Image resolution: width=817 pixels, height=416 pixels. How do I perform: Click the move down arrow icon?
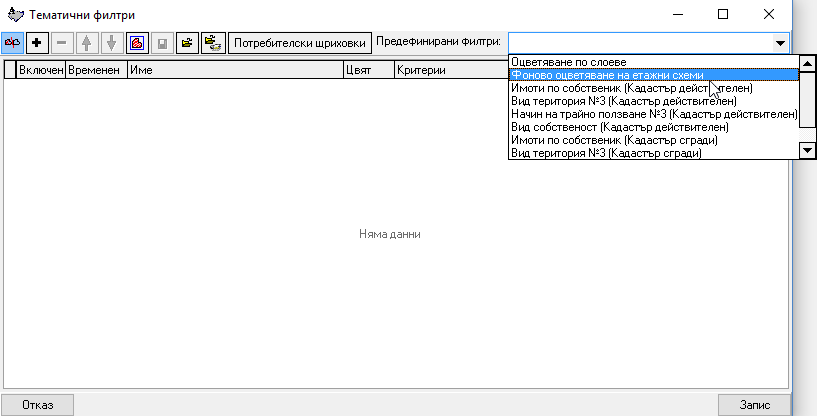111,43
